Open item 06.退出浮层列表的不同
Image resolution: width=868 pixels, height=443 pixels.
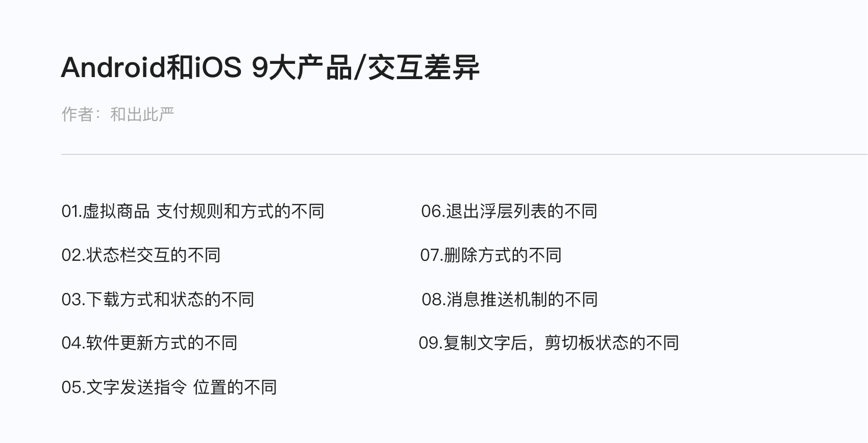click(509, 211)
